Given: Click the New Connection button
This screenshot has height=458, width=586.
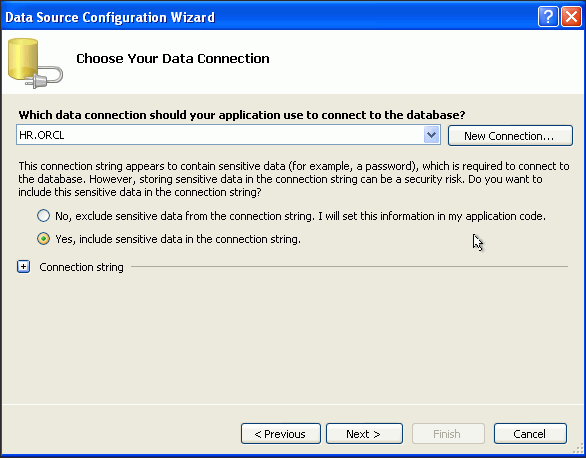Looking at the screenshot, I should click(x=510, y=136).
